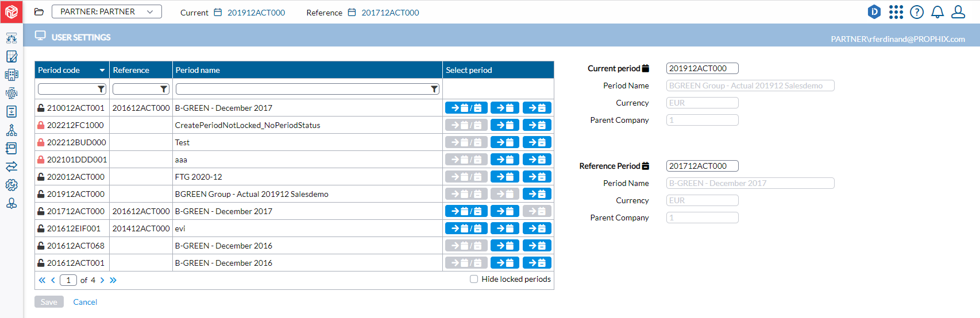The height and width of the screenshot is (318, 980).
Task: Set reference period for 201612EIF001 row
Action: [x=538, y=228]
